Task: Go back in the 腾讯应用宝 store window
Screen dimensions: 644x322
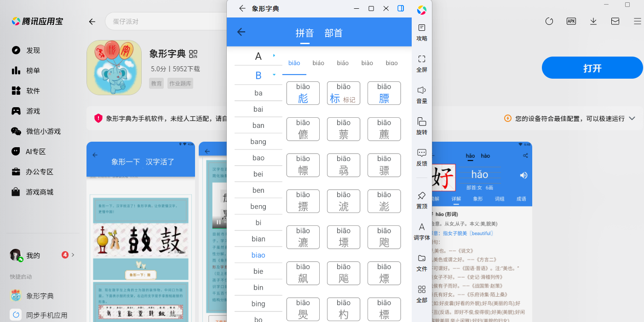Action: pos(92,22)
